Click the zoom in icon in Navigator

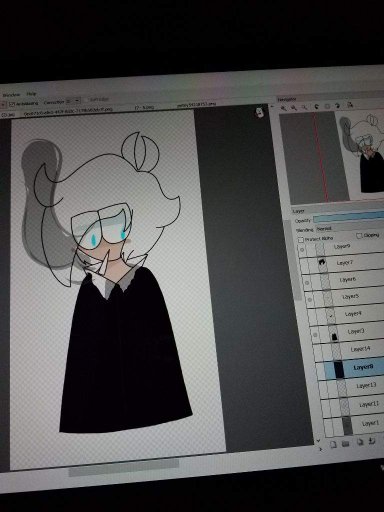[x=283, y=108]
